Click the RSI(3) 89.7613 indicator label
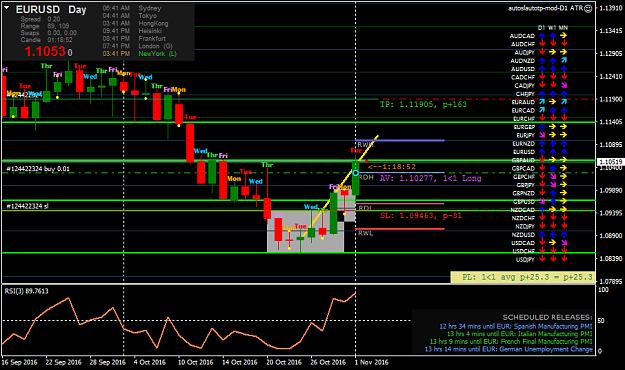The height and width of the screenshot is (370, 625). pos(26,291)
